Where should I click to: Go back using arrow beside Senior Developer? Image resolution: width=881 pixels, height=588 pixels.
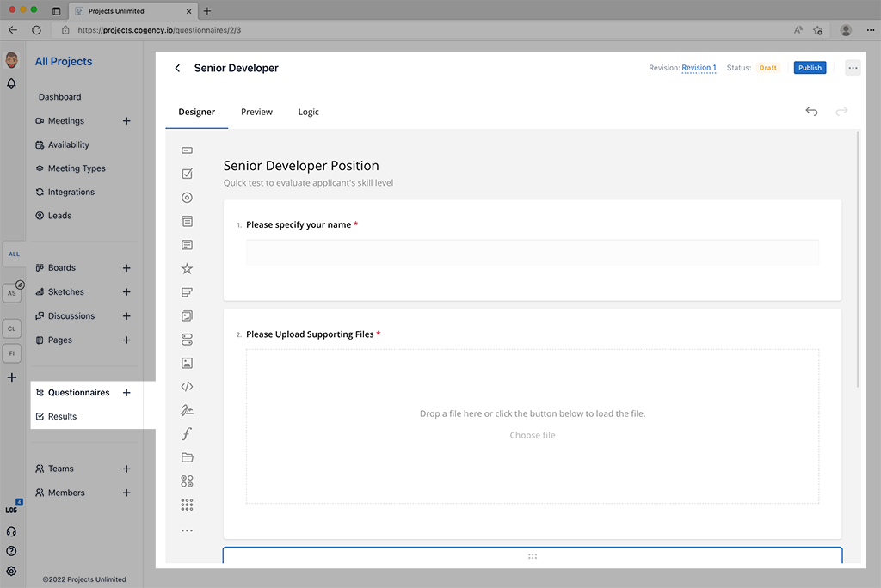(x=178, y=68)
